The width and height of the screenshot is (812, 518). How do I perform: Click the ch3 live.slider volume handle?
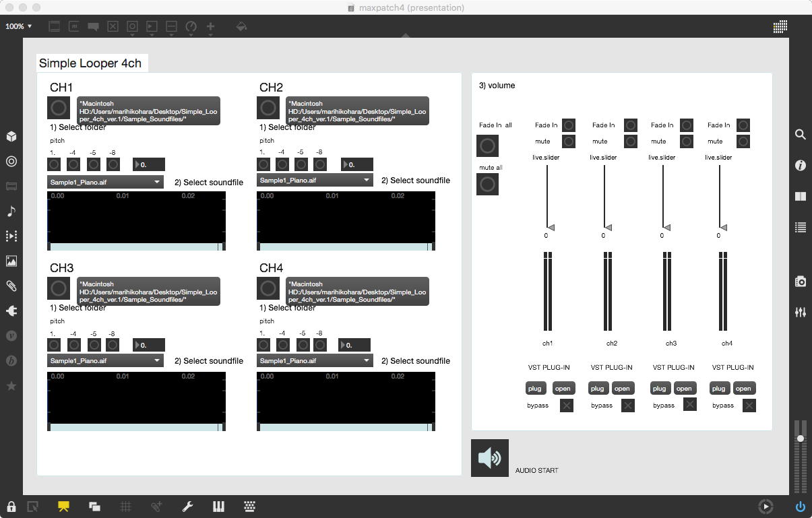click(x=666, y=228)
